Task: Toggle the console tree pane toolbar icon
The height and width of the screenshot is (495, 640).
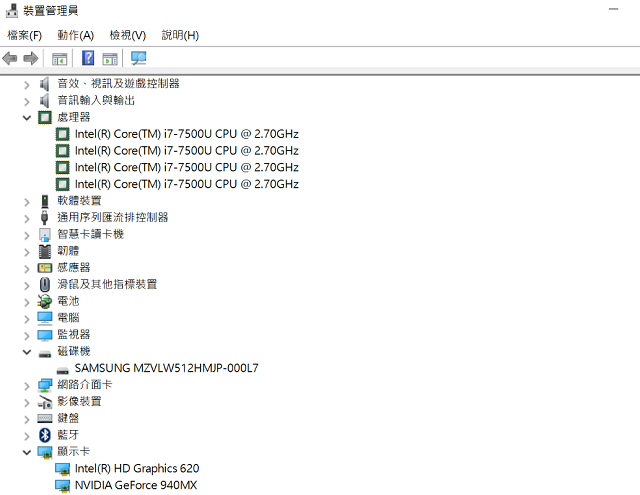Action: point(60,59)
